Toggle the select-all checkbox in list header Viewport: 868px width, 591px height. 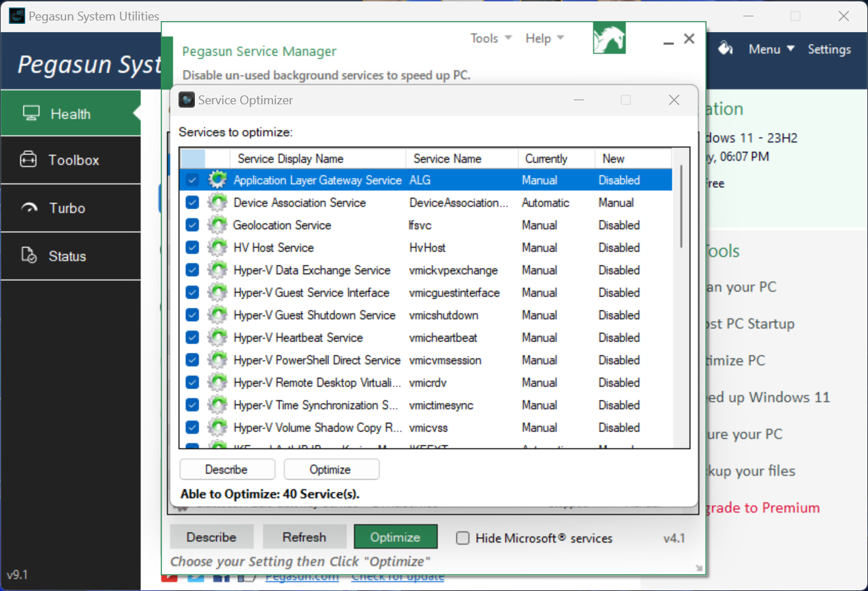[x=192, y=158]
